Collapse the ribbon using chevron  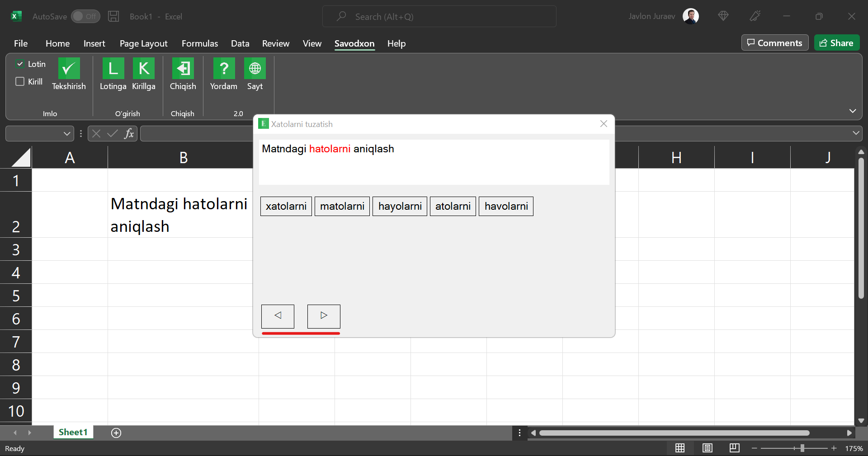[853, 111]
